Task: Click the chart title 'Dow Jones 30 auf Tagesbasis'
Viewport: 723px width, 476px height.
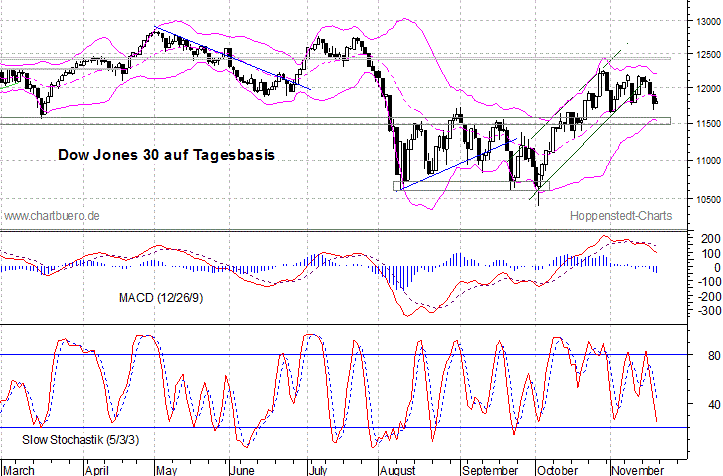Action: [166, 155]
